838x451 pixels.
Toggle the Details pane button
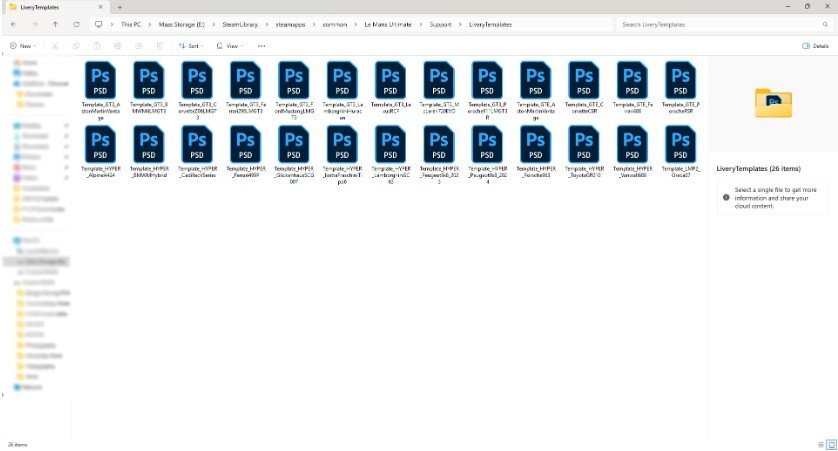click(815, 46)
